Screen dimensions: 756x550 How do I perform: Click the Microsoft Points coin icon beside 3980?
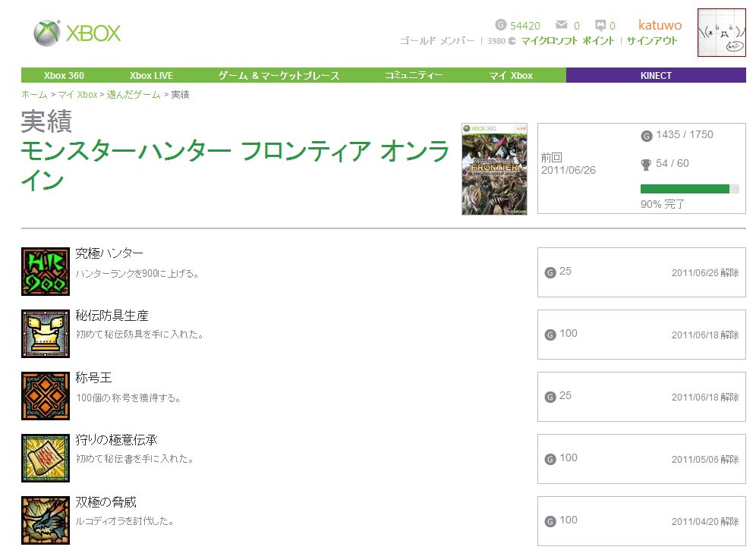pyautogui.click(x=512, y=42)
